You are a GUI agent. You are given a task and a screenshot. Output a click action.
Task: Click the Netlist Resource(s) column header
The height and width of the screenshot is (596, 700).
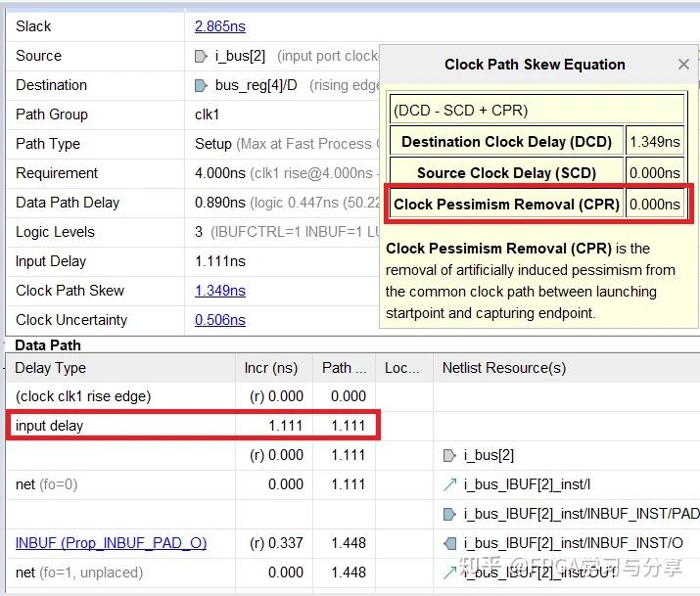tap(503, 368)
